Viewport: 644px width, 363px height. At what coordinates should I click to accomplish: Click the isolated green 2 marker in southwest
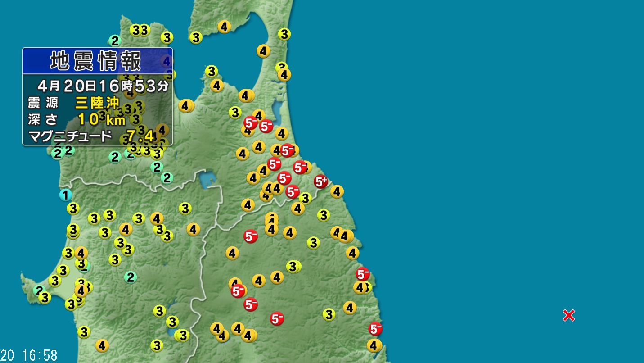click(x=131, y=277)
